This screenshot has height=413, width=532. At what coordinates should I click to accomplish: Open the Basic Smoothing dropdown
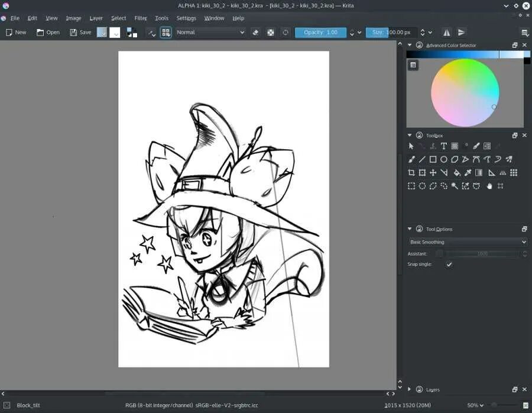coord(467,241)
